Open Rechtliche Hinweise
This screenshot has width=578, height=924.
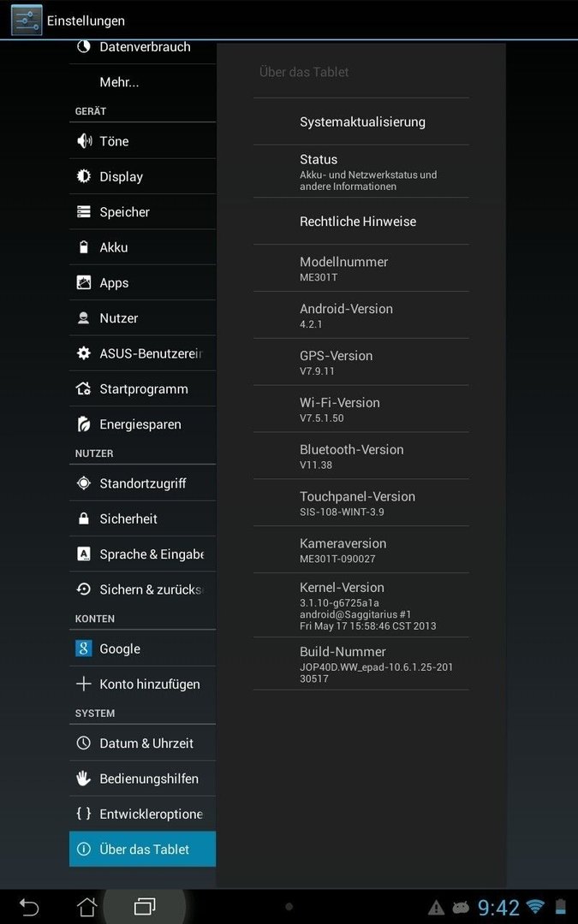(361, 221)
